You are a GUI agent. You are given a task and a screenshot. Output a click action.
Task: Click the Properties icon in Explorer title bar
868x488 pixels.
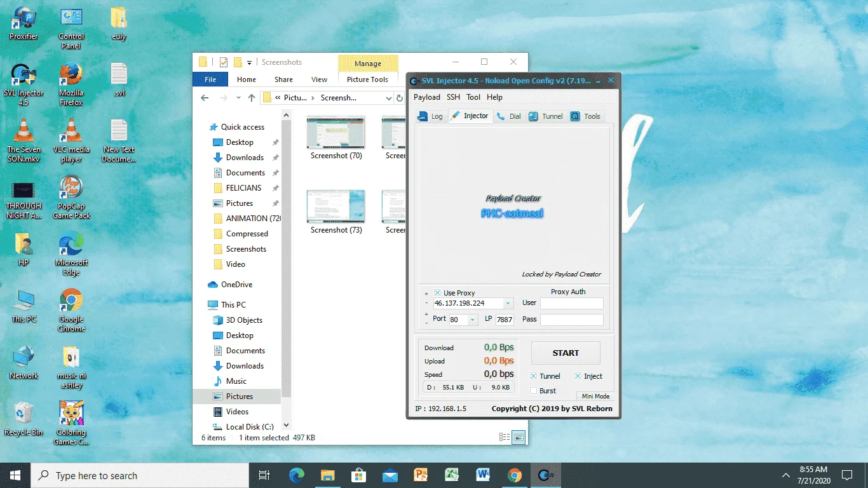pos(224,62)
